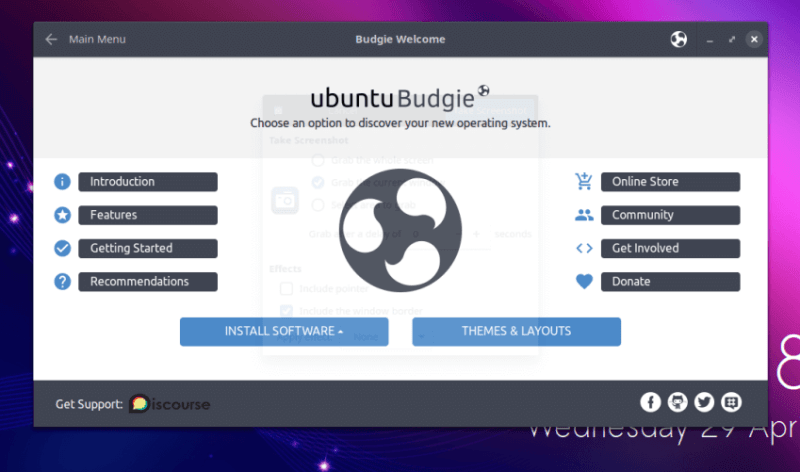Click the Themes & Layouts button
Image resolution: width=800 pixels, height=472 pixels.
[516, 331]
